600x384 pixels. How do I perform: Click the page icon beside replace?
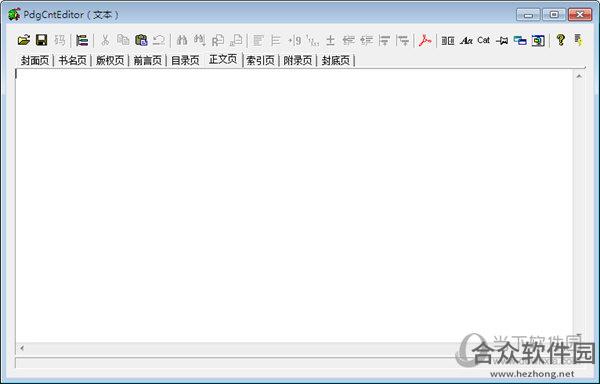click(236, 40)
